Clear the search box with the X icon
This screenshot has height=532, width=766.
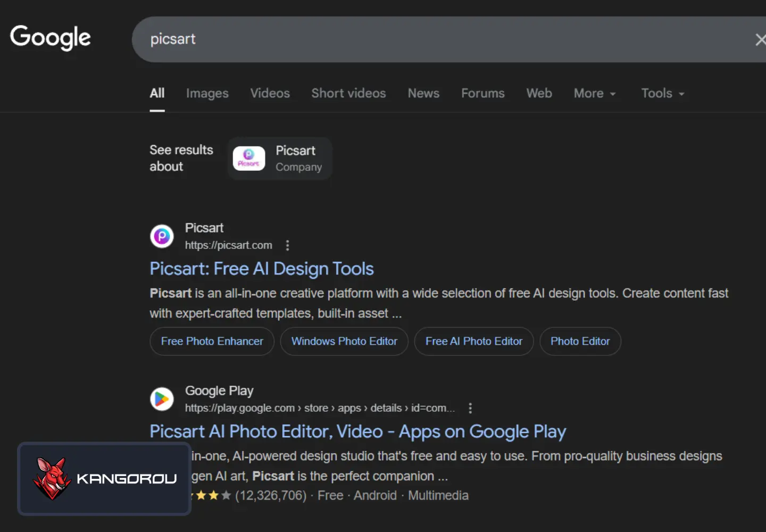click(x=760, y=39)
